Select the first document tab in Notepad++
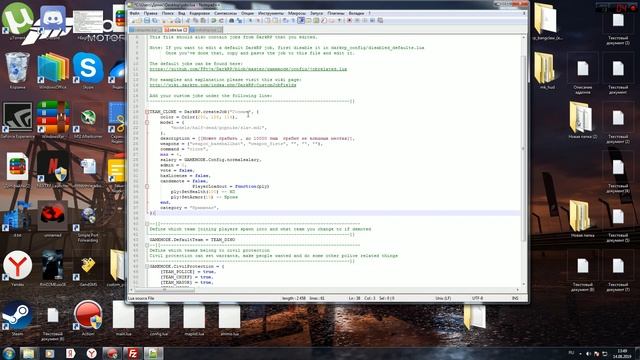Screen dimensions: 640x360 [145, 30]
